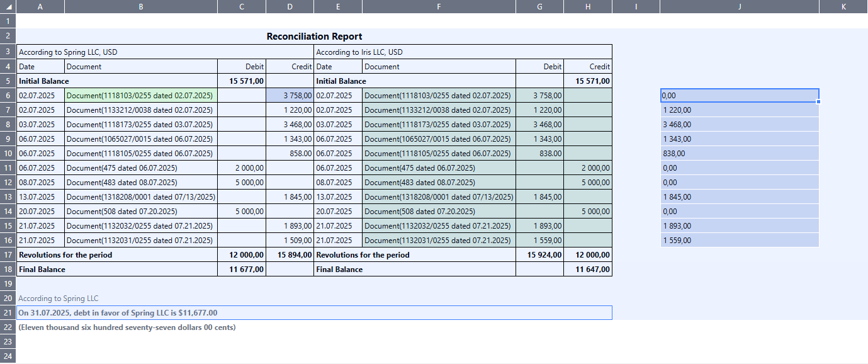
Task: Select column B header
Action: (141, 6)
